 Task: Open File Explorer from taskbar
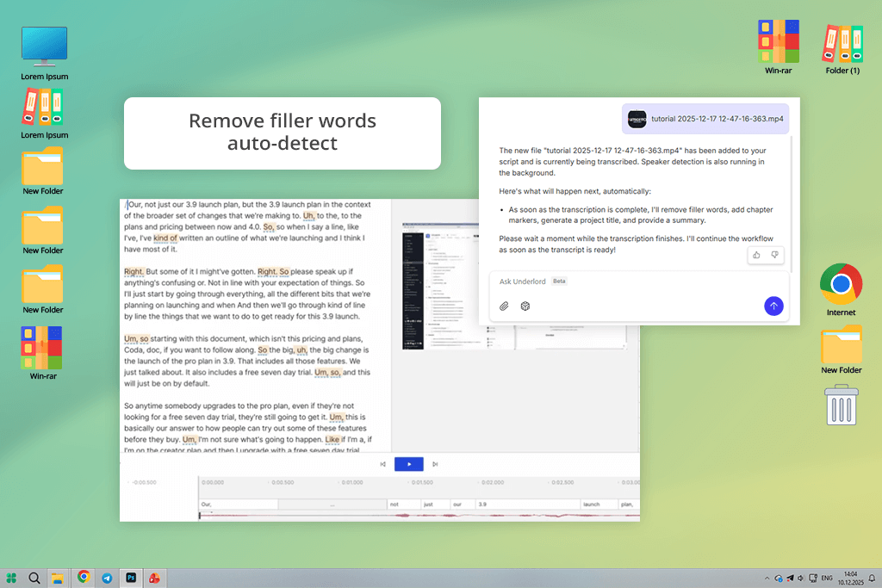58,578
